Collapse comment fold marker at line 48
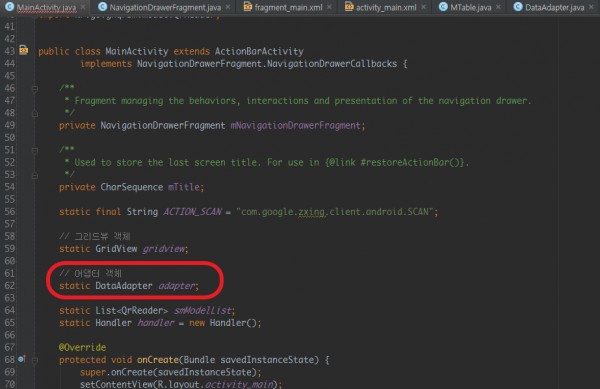This screenshot has width=600, height=389. pyautogui.click(x=34, y=114)
